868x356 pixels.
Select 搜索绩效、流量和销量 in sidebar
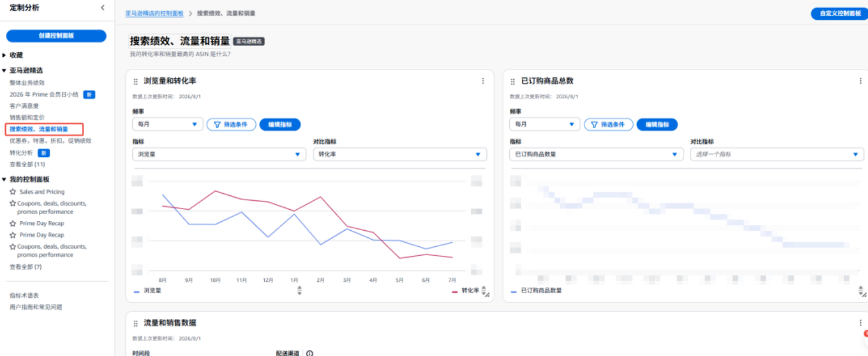click(x=39, y=129)
